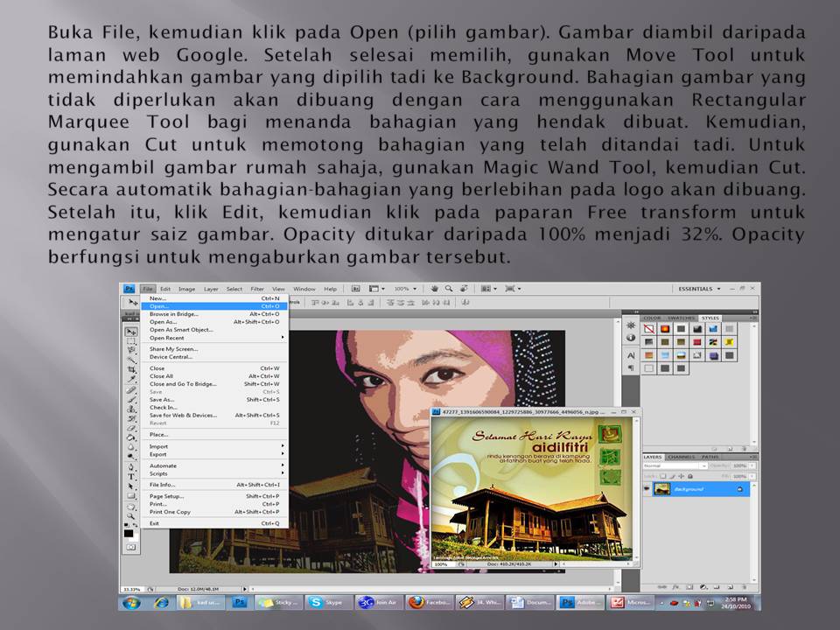840x630 pixels.
Task: Switch to the Paths tab
Action: tap(710, 457)
